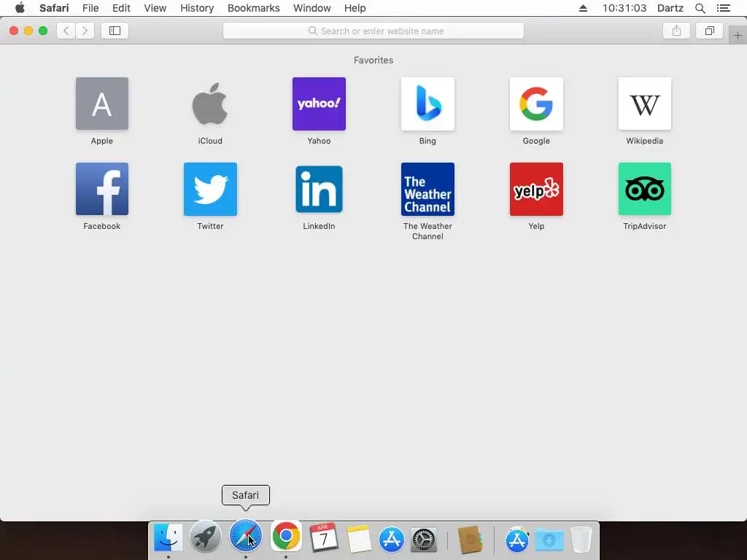This screenshot has height=560, width=747.
Task: Open Launchpad rocket icon in Dock
Action: [205, 536]
